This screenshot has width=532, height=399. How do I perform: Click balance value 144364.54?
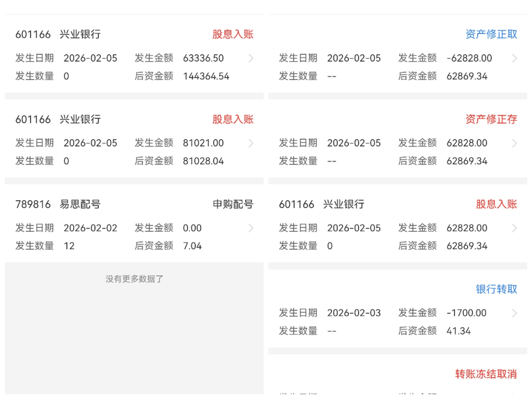206,76
